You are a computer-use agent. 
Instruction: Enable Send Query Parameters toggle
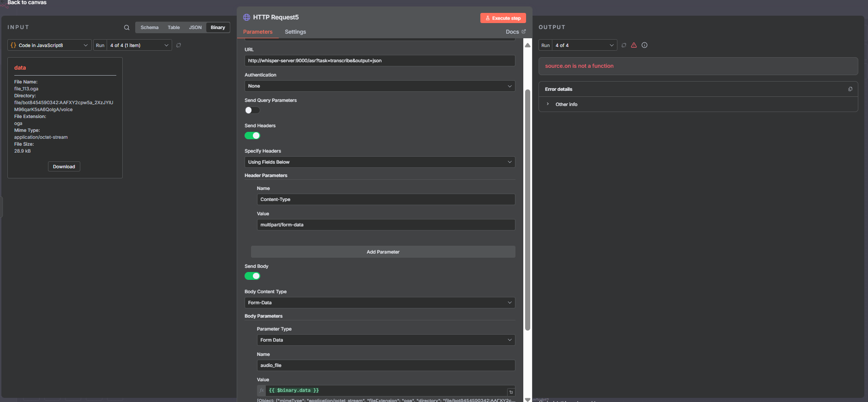252,110
